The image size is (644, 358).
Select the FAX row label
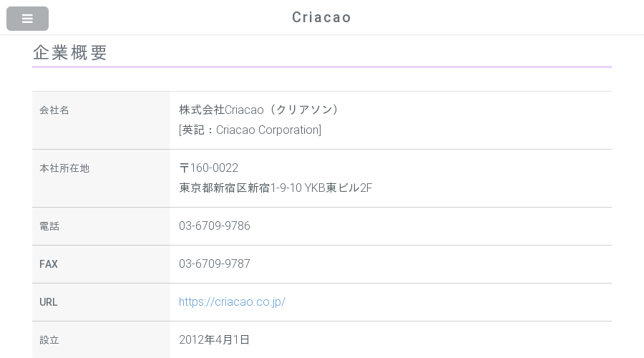[49, 264]
